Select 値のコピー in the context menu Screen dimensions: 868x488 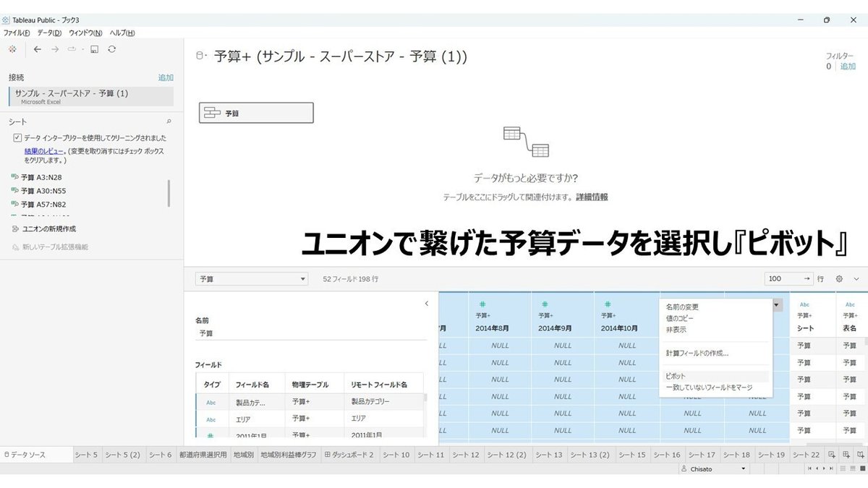[x=680, y=318]
